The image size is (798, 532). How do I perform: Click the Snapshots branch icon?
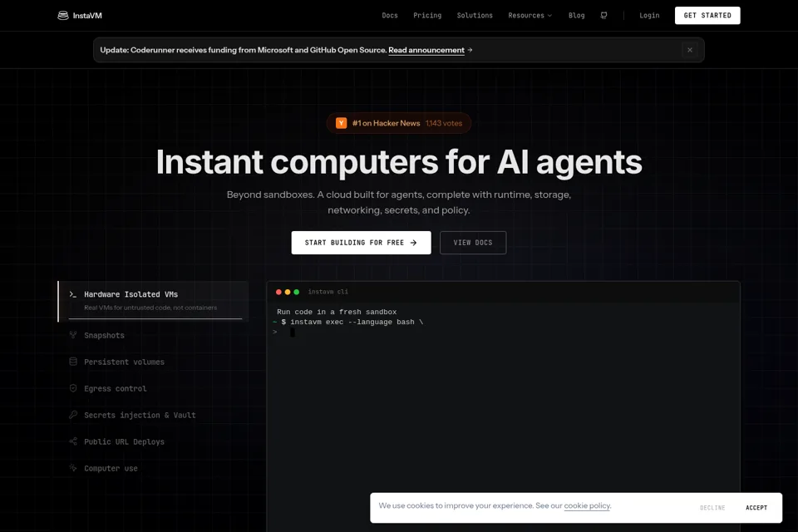[73, 335]
